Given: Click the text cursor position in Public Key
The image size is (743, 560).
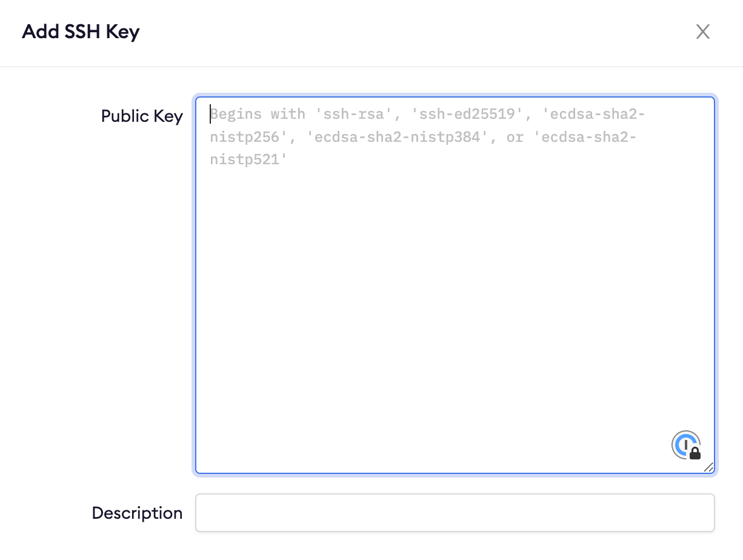Looking at the screenshot, I should 211,114.
